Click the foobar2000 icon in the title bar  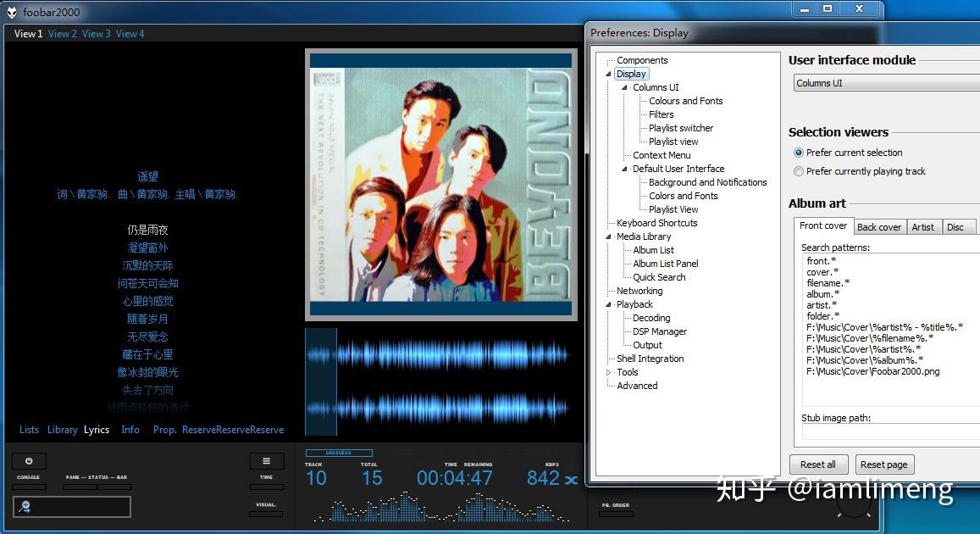[12, 12]
